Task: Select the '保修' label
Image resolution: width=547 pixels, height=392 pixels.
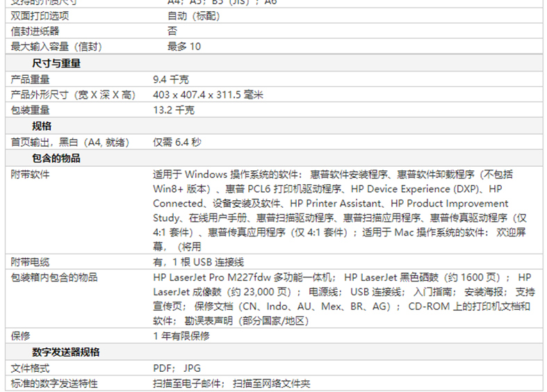Action: pos(20,336)
